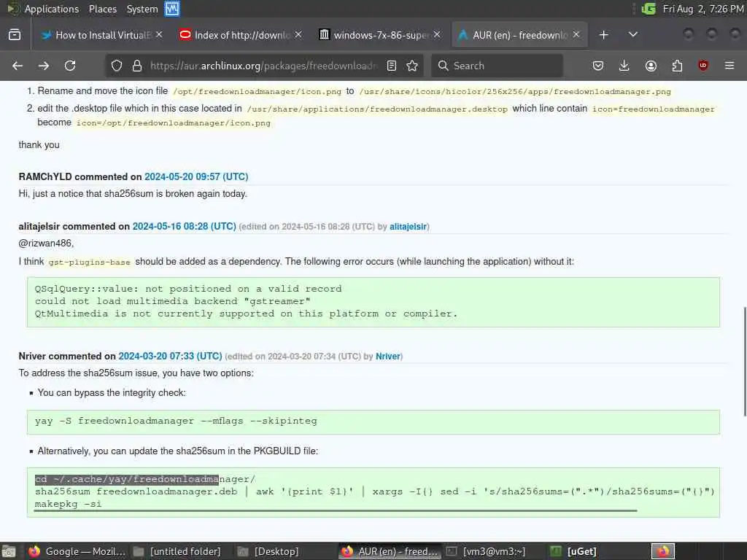
Task: Click the address bar URL field
Action: [x=263, y=66]
